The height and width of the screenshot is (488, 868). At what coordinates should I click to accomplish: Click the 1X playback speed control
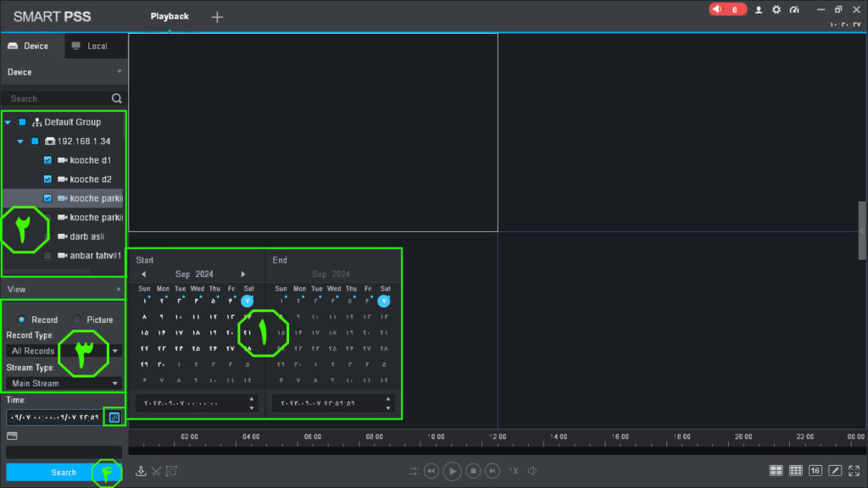pyautogui.click(x=514, y=471)
